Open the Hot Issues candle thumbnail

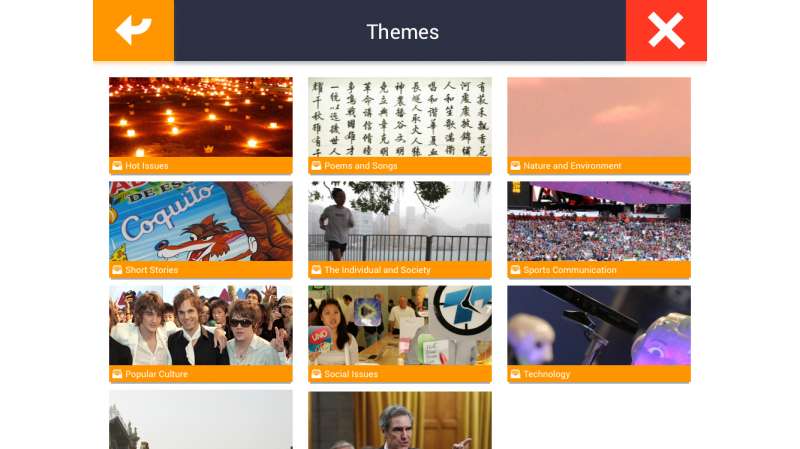[201, 117]
